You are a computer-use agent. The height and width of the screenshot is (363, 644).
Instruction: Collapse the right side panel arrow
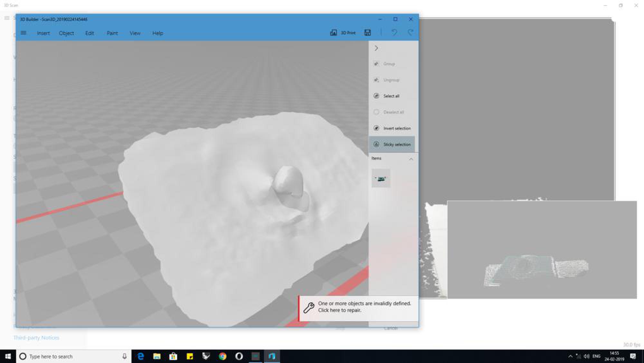pos(376,48)
